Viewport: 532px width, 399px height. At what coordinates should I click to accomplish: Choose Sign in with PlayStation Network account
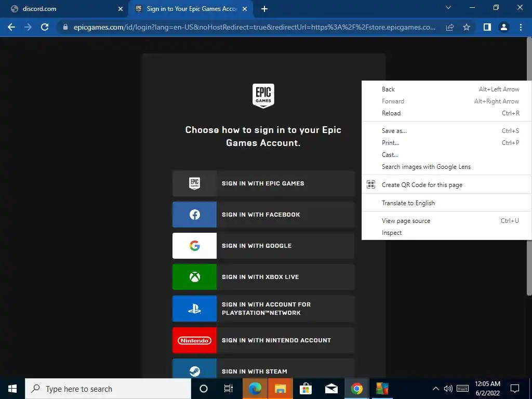click(263, 309)
